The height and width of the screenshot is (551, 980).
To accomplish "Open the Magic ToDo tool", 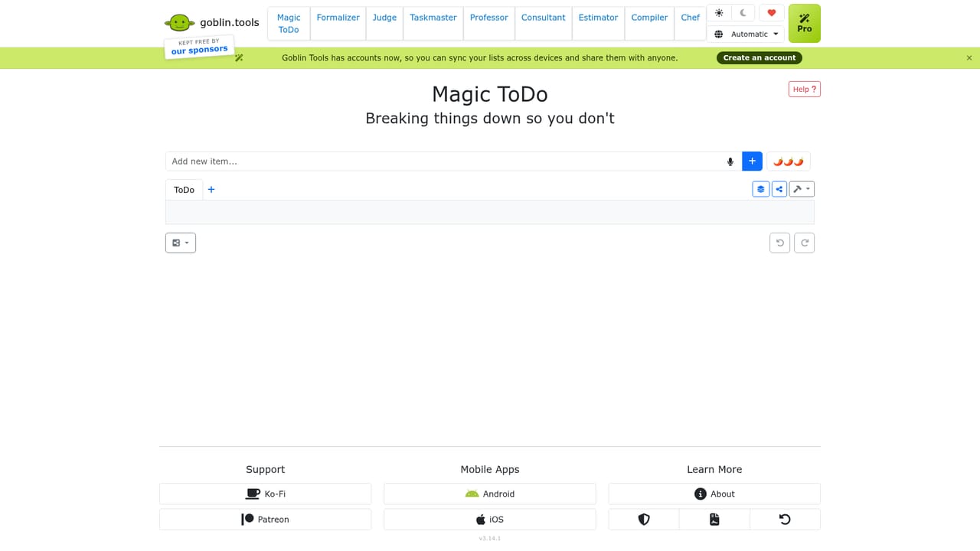I will (x=289, y=24).
